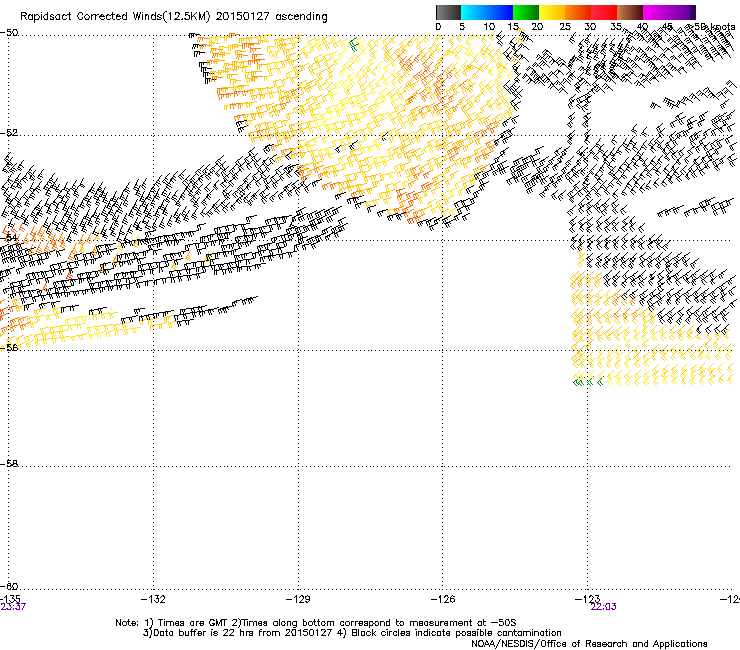Click the -54 latitude axis label
This screenshot has height=650, width=740.
(9, 237)
